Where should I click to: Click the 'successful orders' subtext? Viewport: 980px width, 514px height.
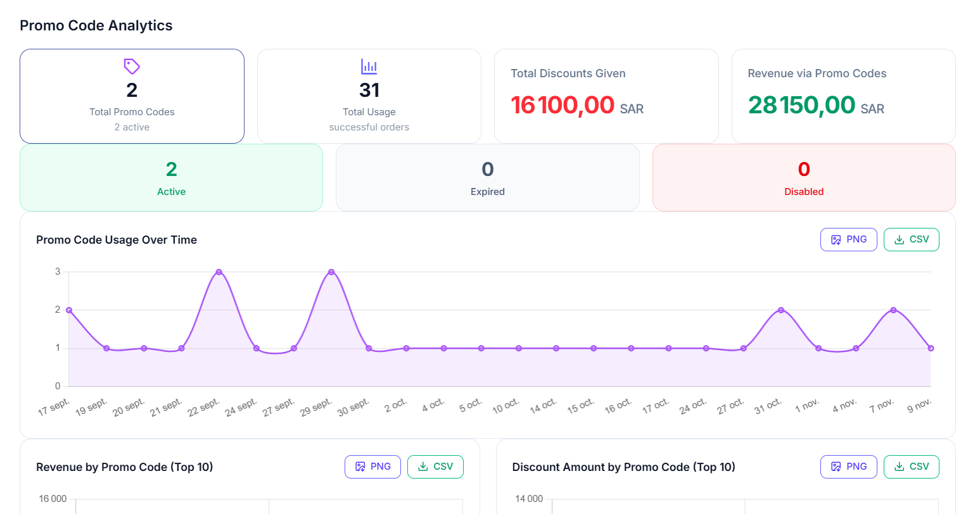(x=369, y=127)
